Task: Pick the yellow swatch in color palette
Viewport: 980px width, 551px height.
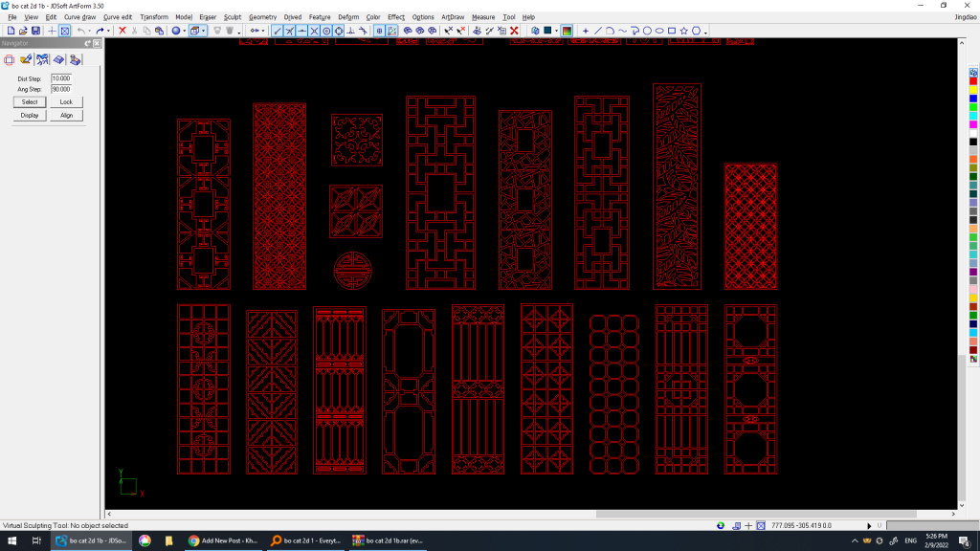Action: 973,90
